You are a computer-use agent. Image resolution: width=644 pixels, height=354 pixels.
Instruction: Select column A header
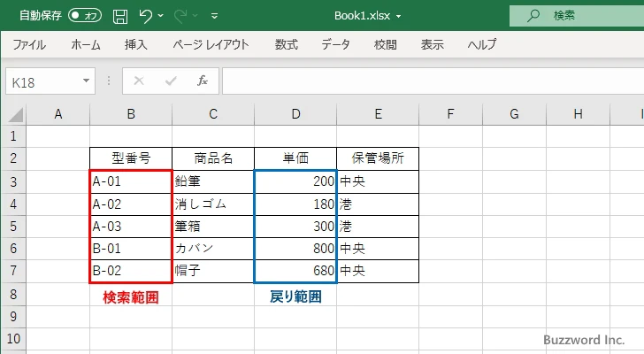point(57,114)
